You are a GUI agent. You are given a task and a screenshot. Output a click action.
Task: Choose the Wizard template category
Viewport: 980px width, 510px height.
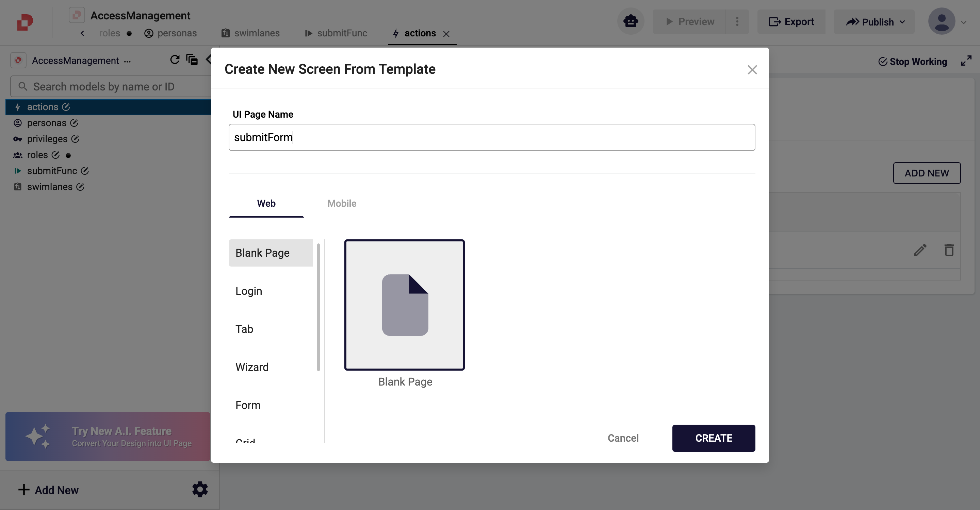click(x=271, y=367)
